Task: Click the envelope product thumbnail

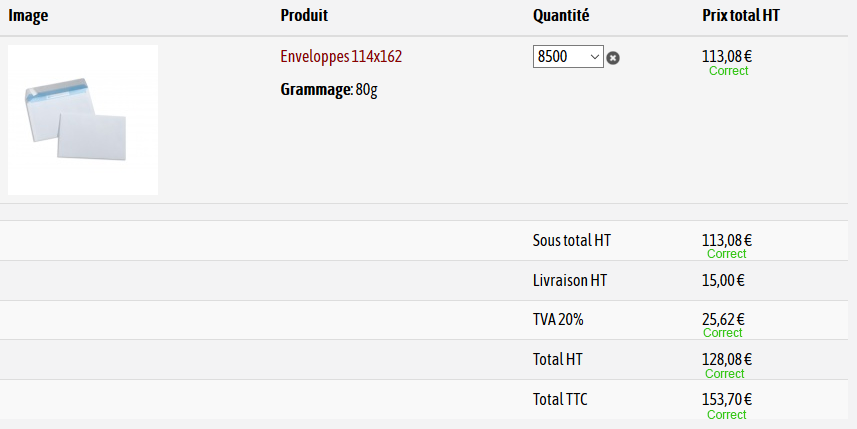Action: click(83, 120)
